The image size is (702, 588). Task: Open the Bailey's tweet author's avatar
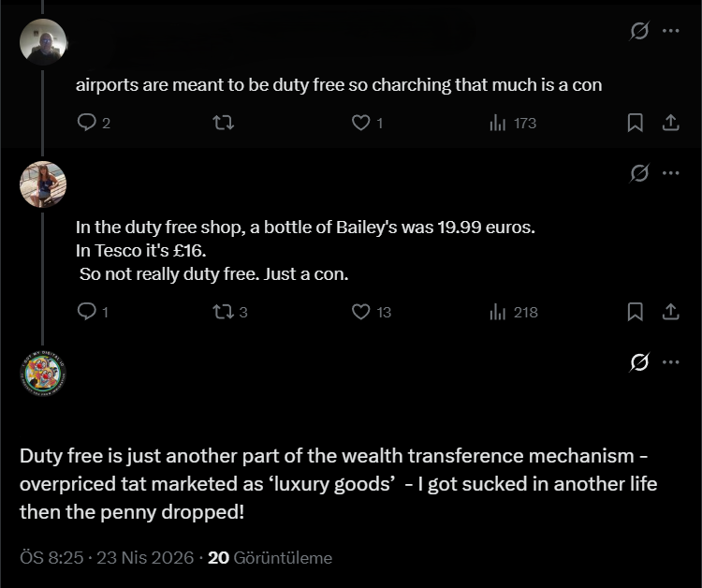tap(43, 184)
